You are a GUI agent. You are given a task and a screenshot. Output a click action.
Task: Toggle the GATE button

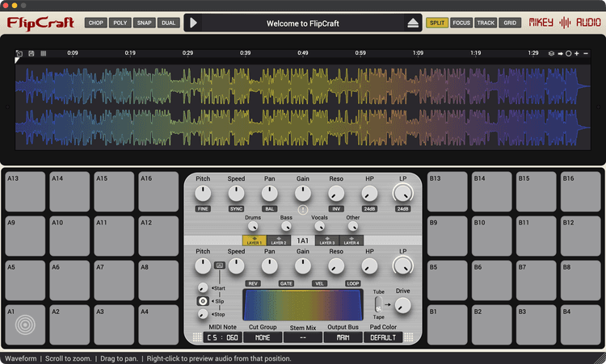pyautogui.click(x=286, y=283)
